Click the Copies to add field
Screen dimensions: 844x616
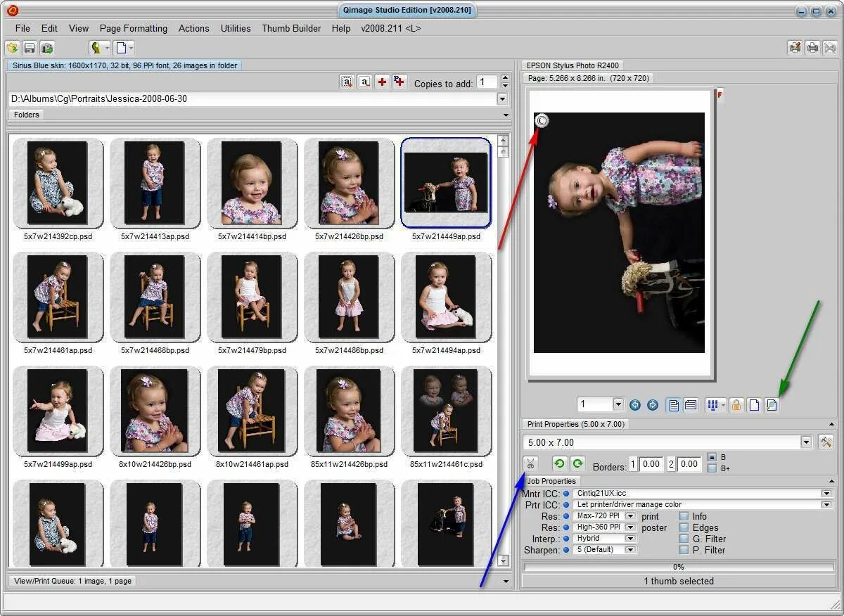point(487,82)
